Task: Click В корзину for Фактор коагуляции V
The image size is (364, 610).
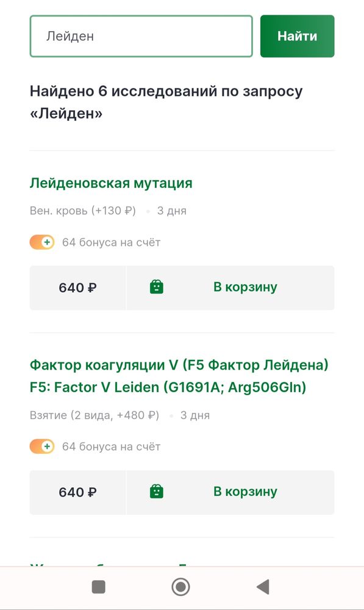Action: point(244,492)
